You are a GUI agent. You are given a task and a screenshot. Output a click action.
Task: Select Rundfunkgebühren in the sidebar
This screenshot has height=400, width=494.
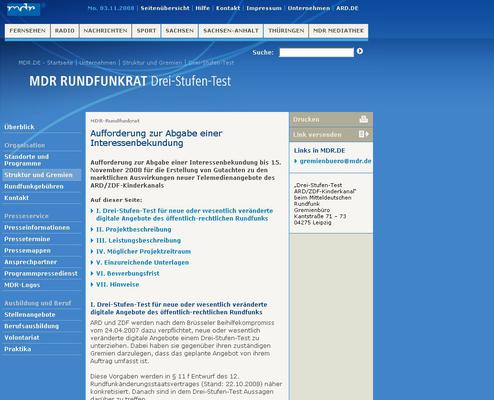pos(34,186)
